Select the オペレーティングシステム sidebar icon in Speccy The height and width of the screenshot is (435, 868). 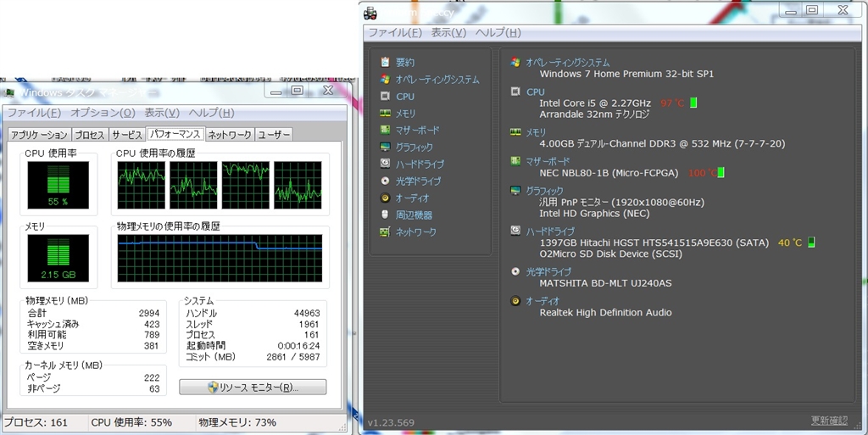point(386,79)
